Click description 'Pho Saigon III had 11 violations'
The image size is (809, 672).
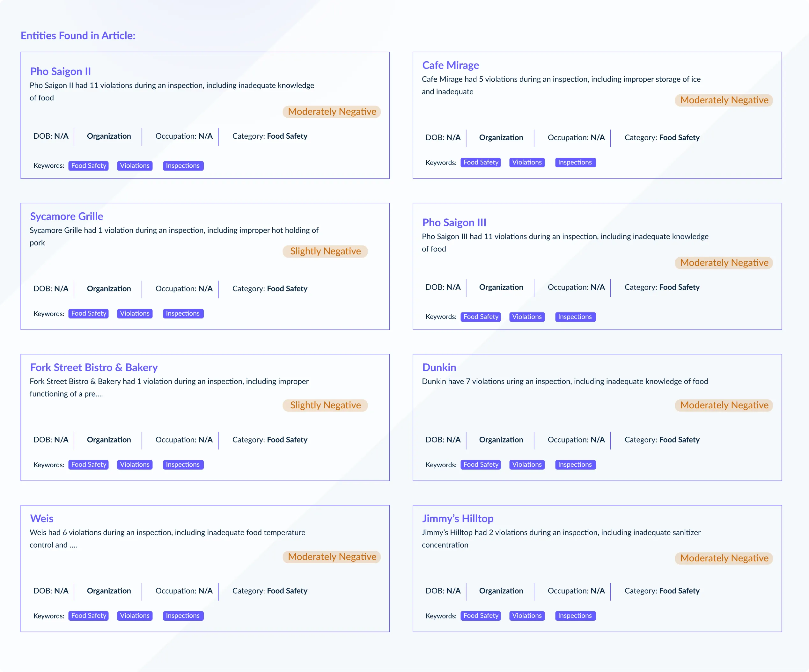pos(565,243)
